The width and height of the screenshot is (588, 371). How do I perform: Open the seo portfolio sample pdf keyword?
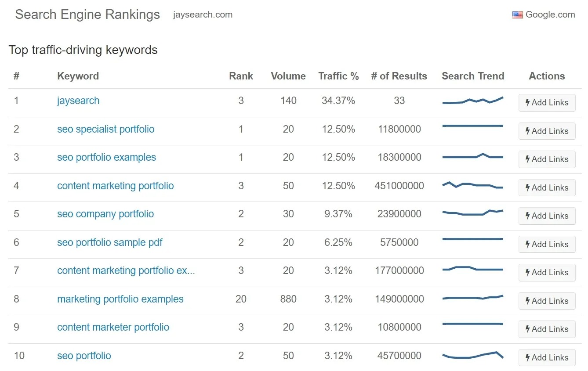[x=110, y=242]
